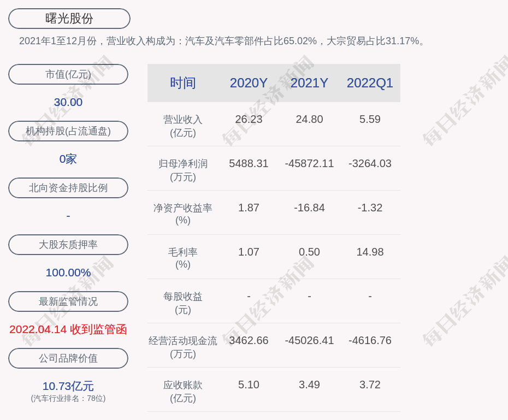Click the 大股东质押率 label pill

(68, 245)
